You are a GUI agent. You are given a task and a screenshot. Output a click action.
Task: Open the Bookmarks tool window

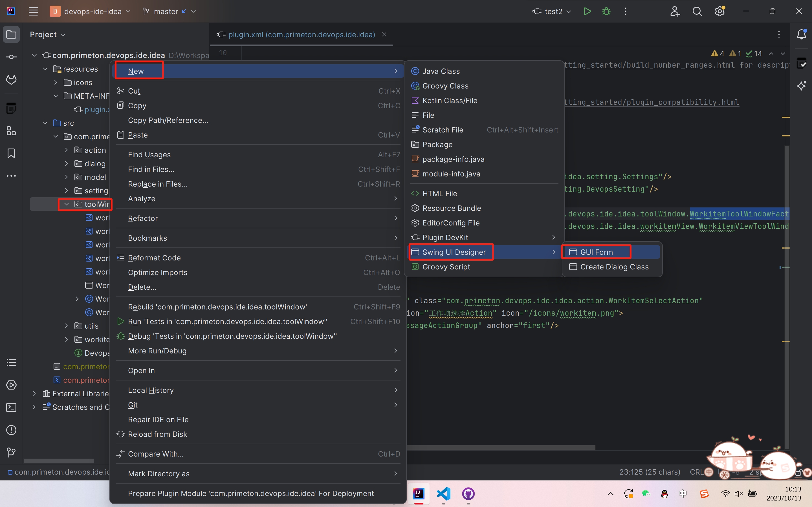pyautogui.click(x=11, y=153)
